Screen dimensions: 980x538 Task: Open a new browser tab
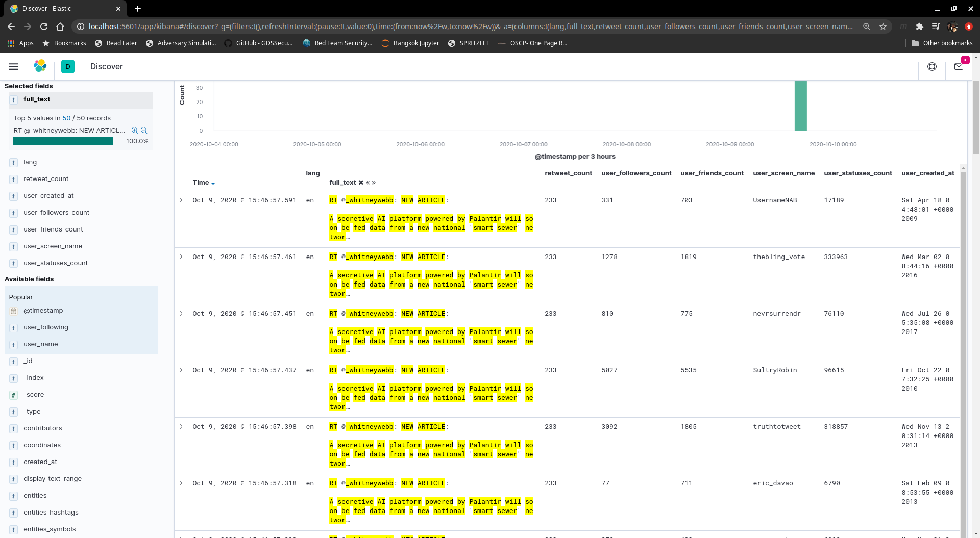point(138,9)
